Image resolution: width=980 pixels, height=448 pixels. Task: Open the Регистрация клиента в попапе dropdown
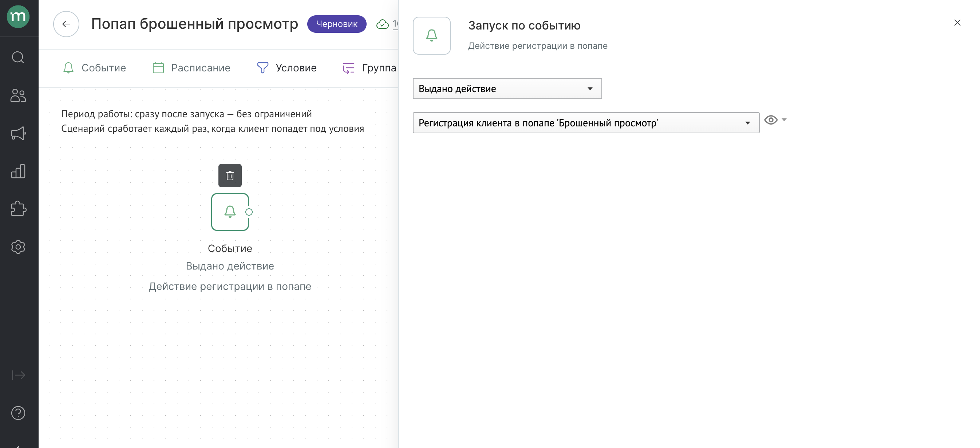[x=586, y=123]
